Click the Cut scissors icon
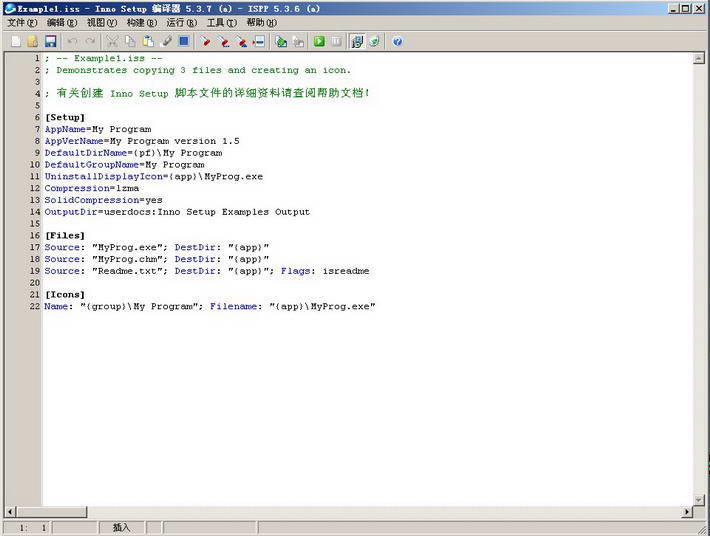This screenshot has width=710, height=536. [x=112, y=41]
